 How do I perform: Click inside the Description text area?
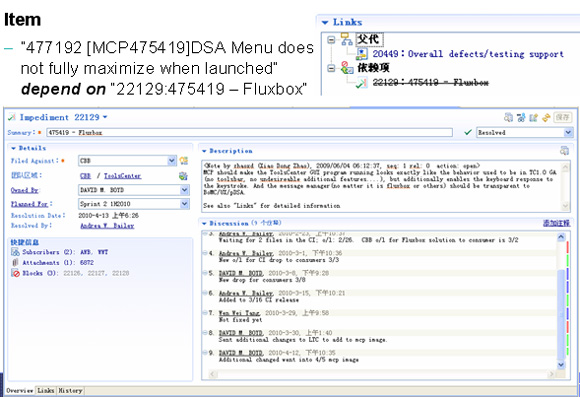click(x=382, y=186)
